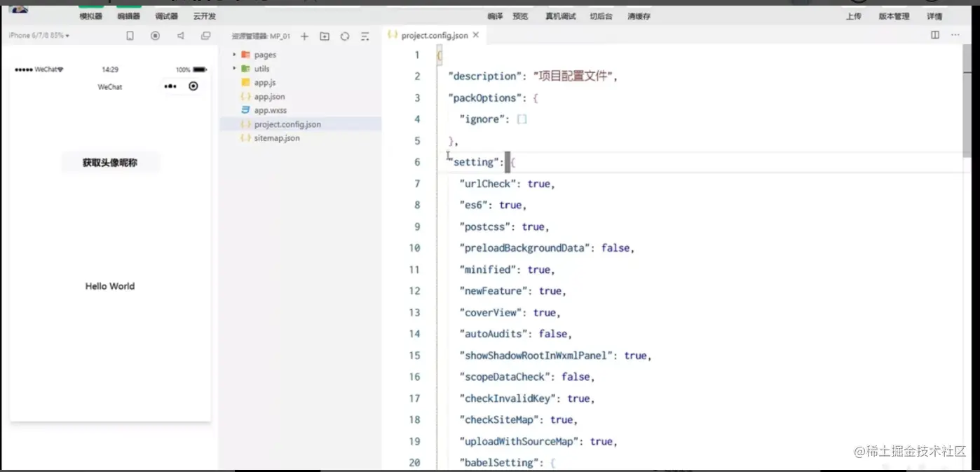This screenshot has height=472, width=980.
Task: Open cloud development (云开发)
Action: click(x=205, y=16)
